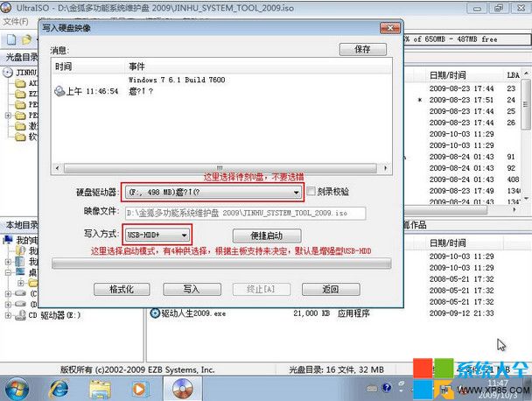Screen dimensions: 532x401
Task: Expand the CD 驱动器(E:) node
Action: coord(8,315)
